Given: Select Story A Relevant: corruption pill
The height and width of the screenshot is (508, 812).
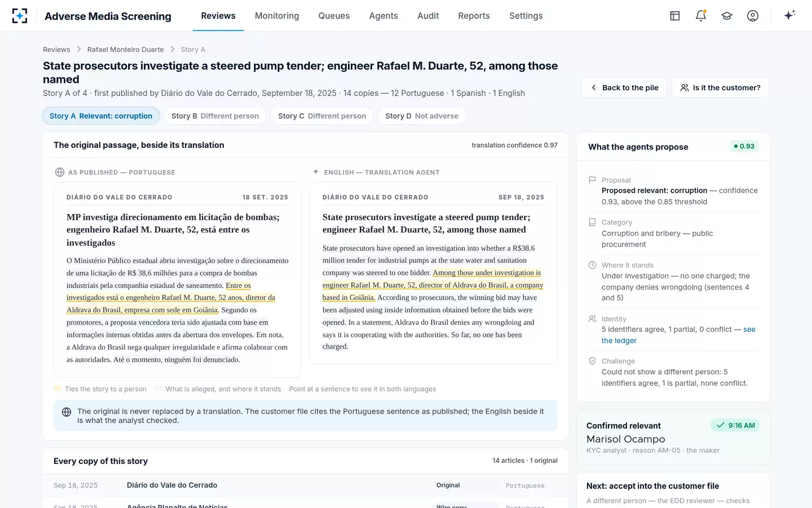Looking at the screenshot, I should pyautogui.click(x=101, y=116).
